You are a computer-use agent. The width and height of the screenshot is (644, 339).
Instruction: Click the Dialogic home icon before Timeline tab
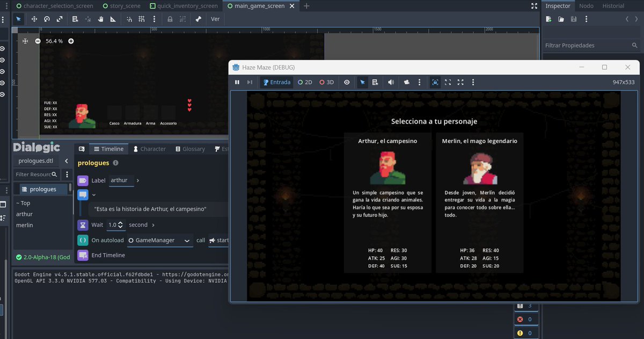coord(82,149)
